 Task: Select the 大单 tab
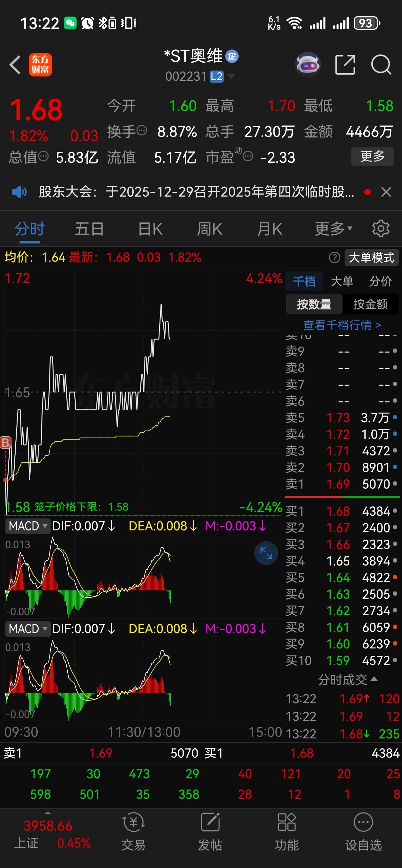(x=342, y=281)
